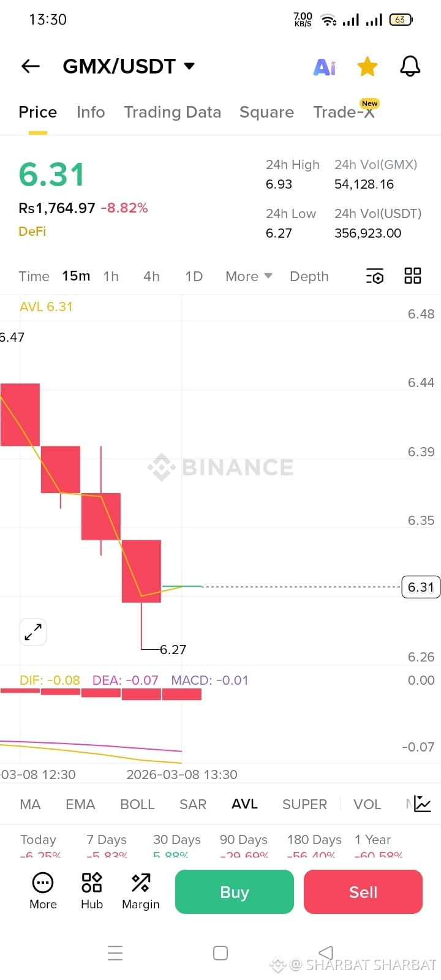The height and width of the screenshot is (980, 441).
Task: Tap the back arrow icon
Action: click(31, 66)
